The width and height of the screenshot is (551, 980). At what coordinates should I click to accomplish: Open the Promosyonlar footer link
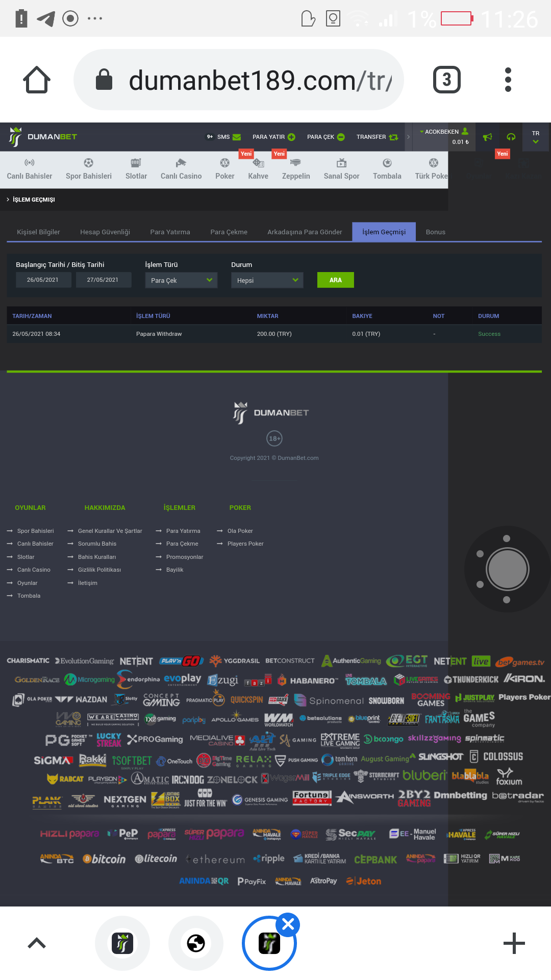point(184,557)
